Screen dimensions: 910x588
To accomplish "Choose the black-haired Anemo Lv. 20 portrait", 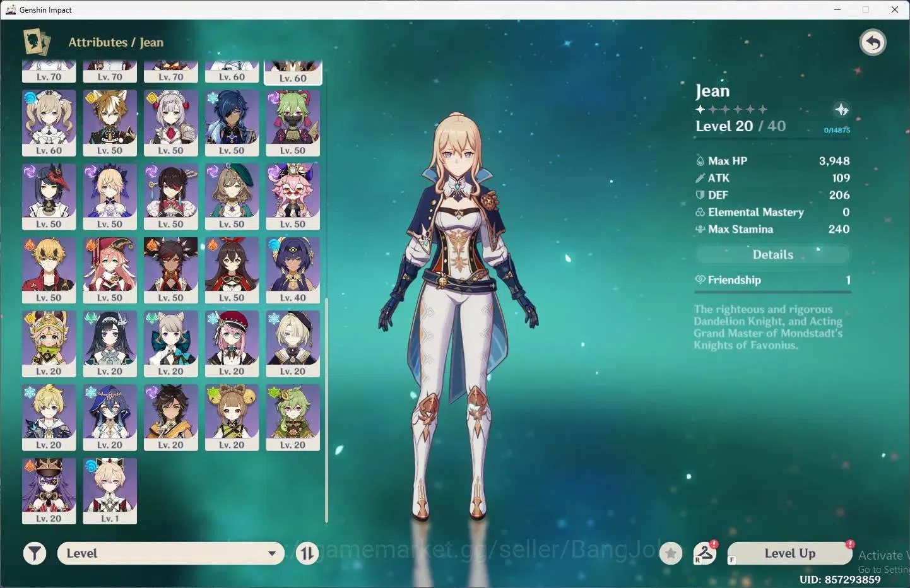I will [x=110, y=344].
